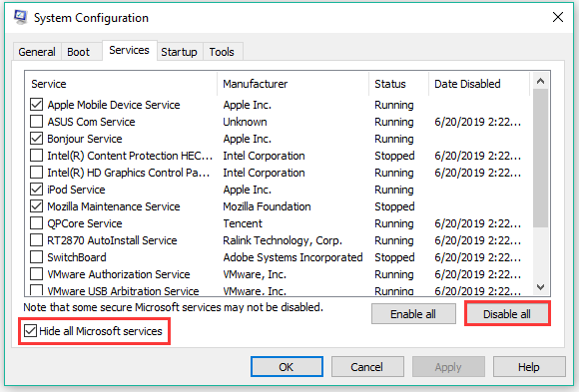
Task: Click the scrollbar down arrow
Action: tap(541, 287)
